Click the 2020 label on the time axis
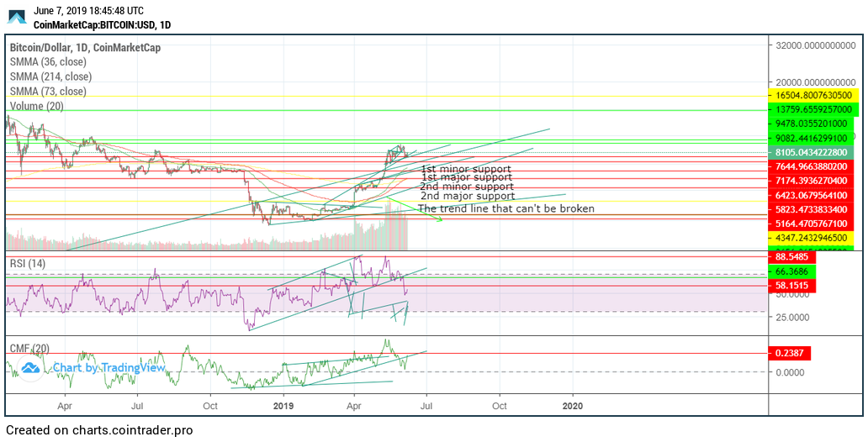 (x=573, y=406)
